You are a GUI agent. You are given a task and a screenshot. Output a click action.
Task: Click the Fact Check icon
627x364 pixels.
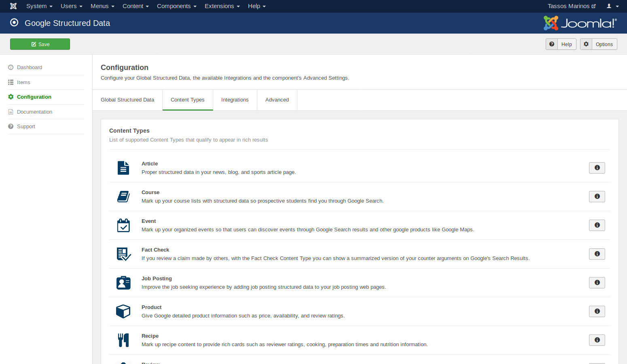point(124,254)
